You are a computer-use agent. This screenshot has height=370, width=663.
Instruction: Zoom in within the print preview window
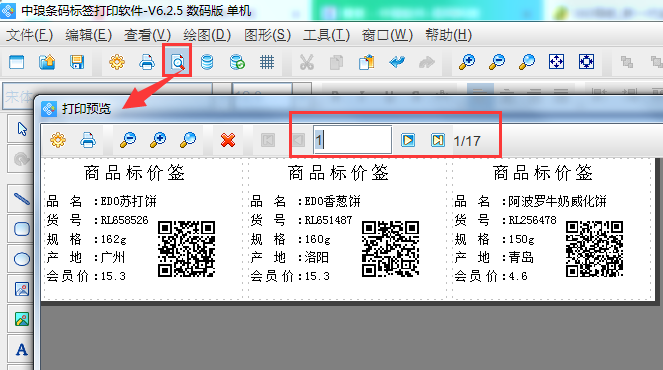(x=158, y=140)
